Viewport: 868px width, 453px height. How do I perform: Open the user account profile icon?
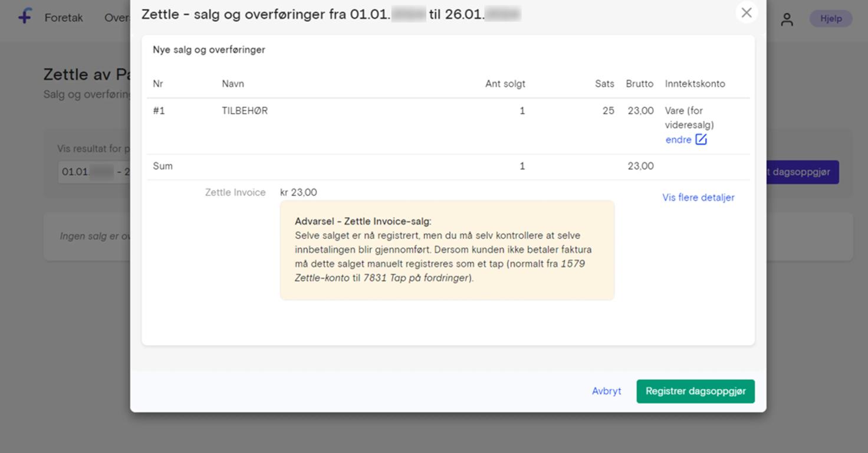(x=787, y=19)
